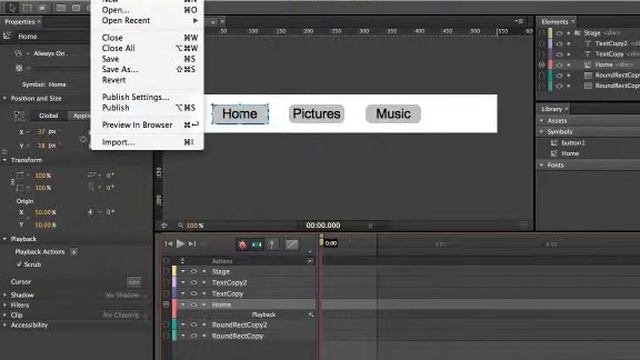
Task: Hide the RoundRectCopy2 layer in the timeline
Action: click(x=193, y=325)
